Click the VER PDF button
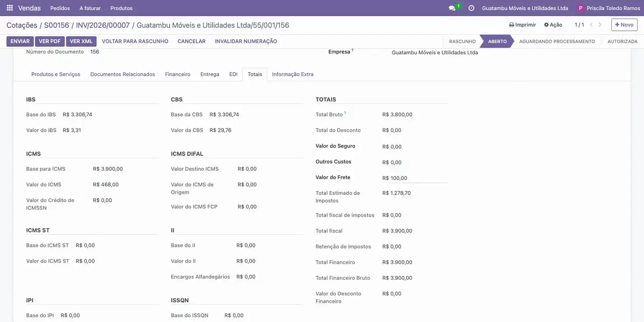 point(50,41)
